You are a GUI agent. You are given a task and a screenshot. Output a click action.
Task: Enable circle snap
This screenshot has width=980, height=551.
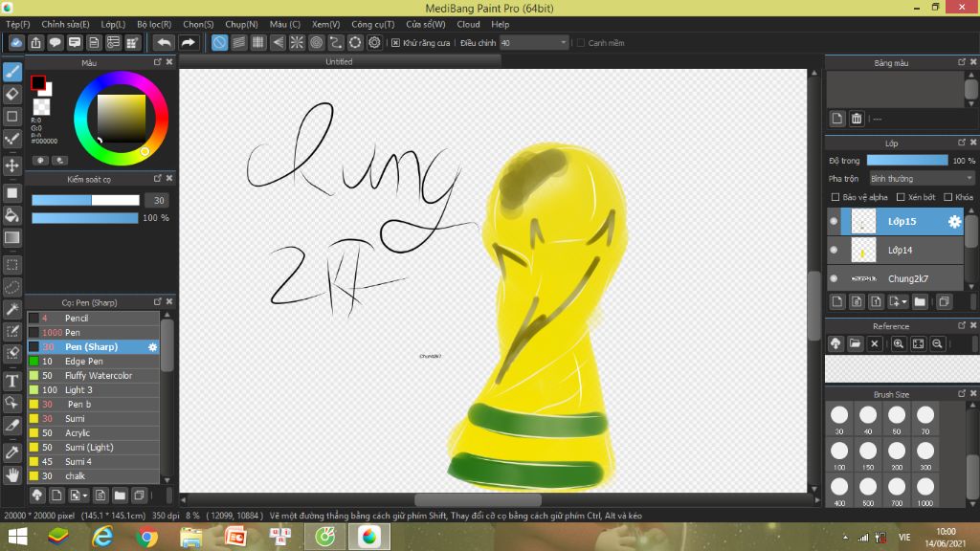click(x=316, y=42)
